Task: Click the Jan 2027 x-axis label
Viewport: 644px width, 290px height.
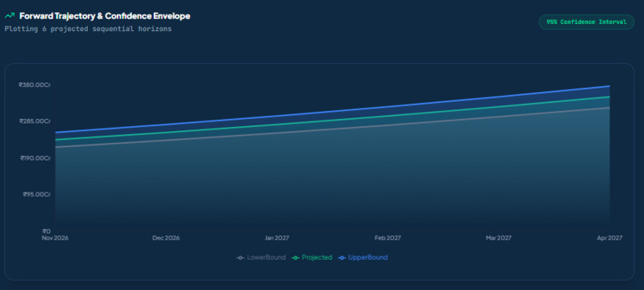Action: [x=276, y=238]
